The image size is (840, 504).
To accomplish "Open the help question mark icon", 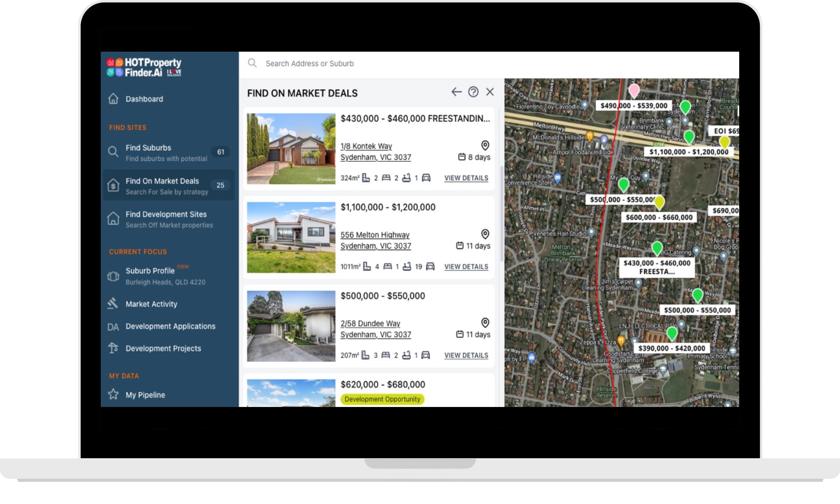I will pos(473,92).
